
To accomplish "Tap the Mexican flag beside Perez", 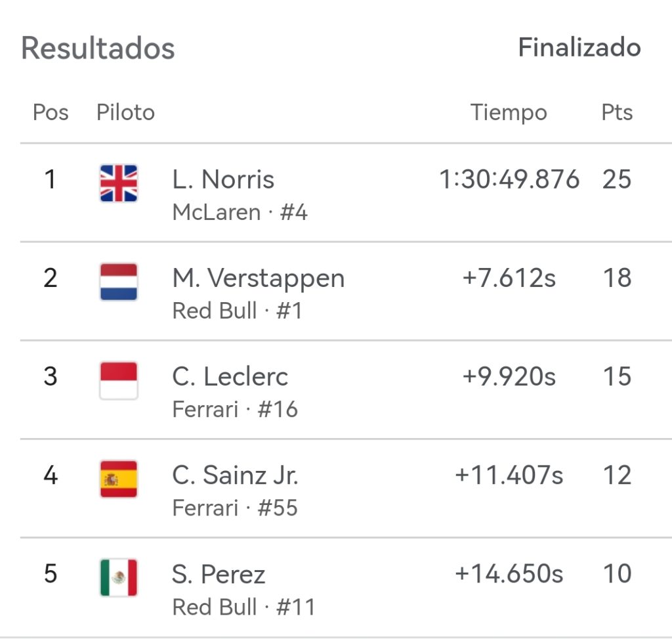I will pyautogui.click(x=119, y=577).
